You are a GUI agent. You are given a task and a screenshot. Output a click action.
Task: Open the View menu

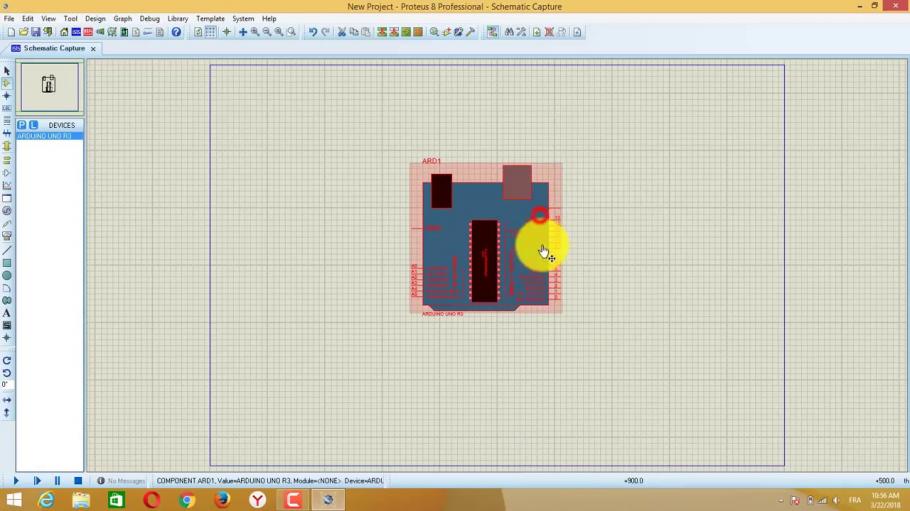tap(48, 19)
